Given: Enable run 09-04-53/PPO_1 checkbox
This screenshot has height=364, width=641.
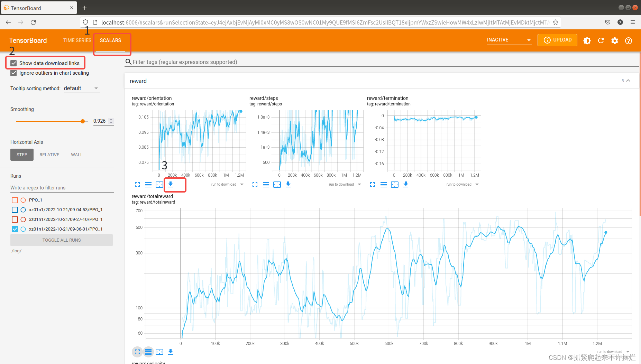Looking at the screenshot, I should pos(15,210).
